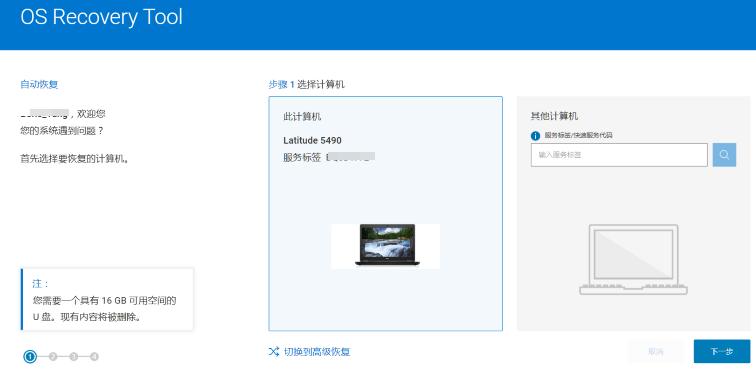Screen dimensions: 756x382
Task: Click the 下一步 button
Action: coord(722,352)
